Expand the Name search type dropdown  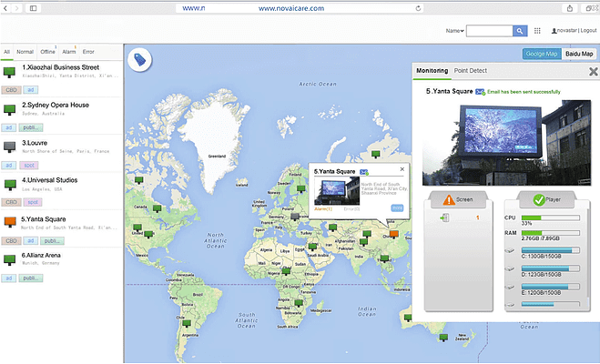(x=455, y=31)
